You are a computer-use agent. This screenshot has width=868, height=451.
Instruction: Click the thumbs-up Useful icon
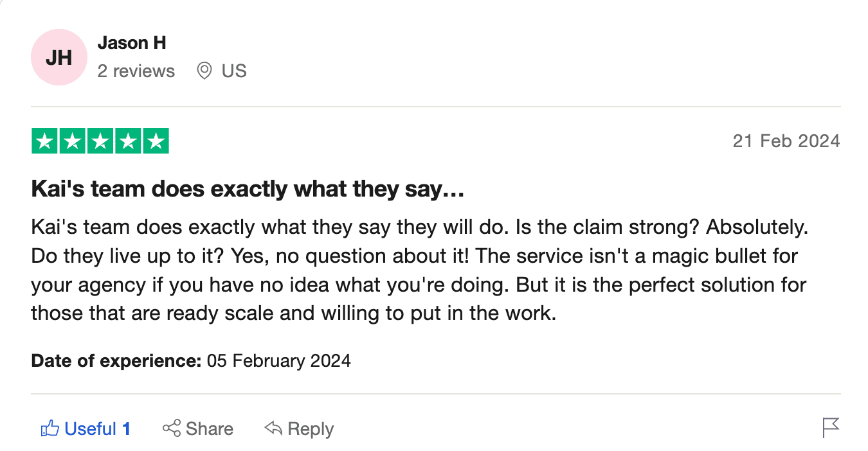coord(50,429)
